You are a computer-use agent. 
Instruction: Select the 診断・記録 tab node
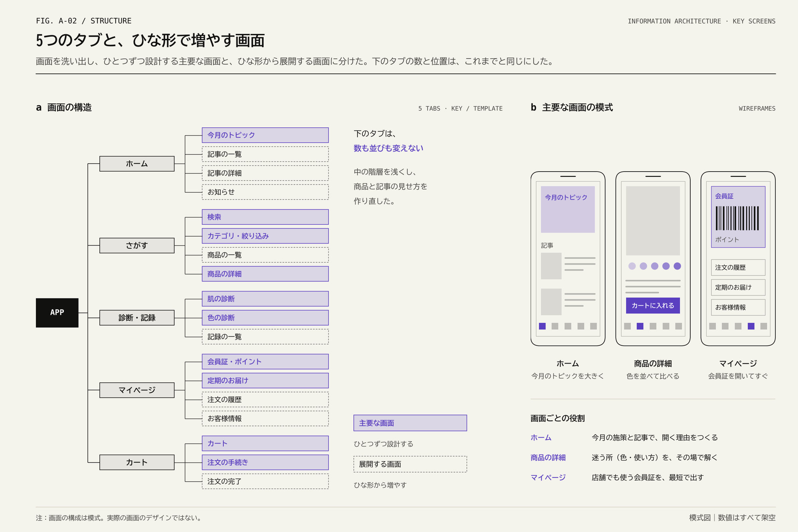pos(137,318)
